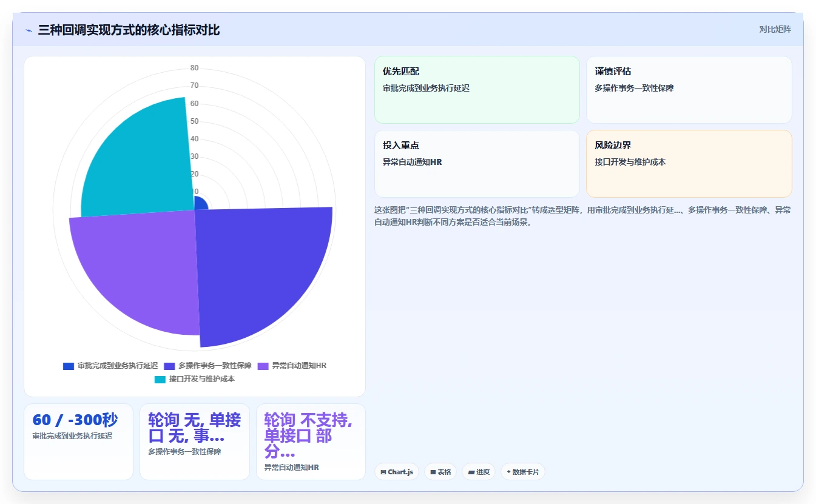Click the 轮询 无, 单接口 无 stat value

[195, 428]
